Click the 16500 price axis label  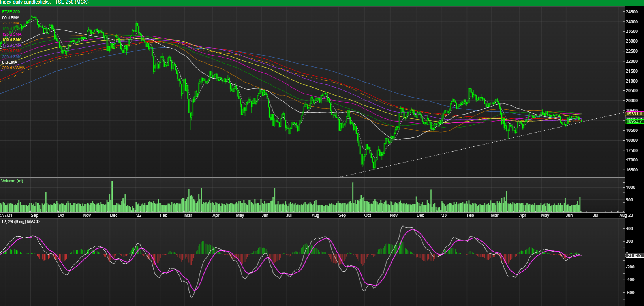pos(632,170)
